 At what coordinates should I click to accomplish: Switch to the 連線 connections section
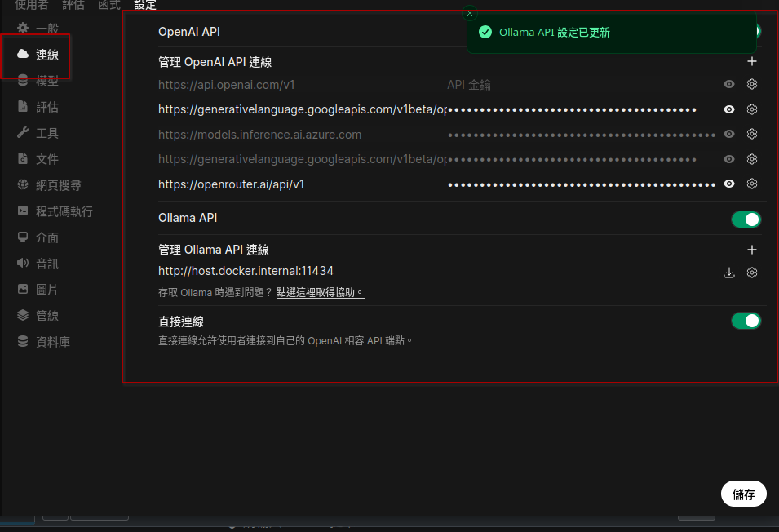tap(38, 55)
